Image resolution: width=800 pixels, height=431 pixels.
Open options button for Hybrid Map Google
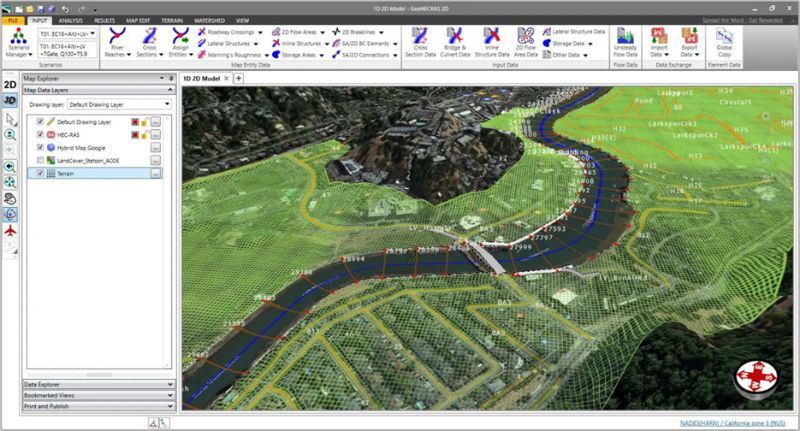(x=156, y=147)
